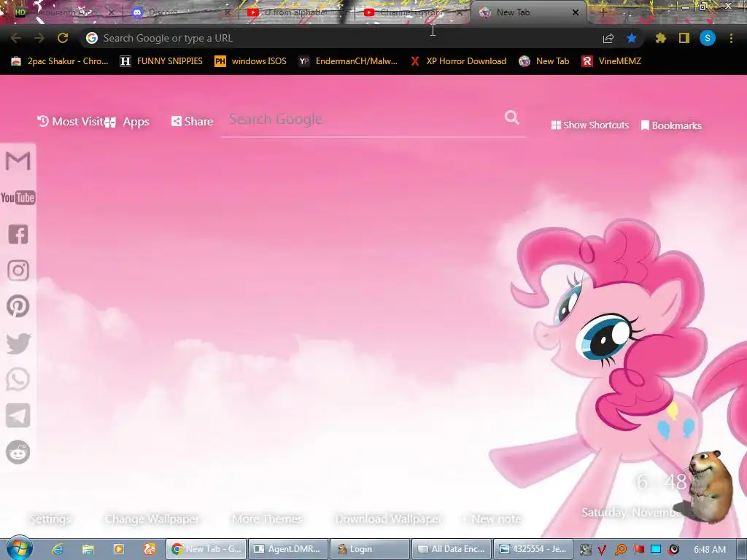Click the share-this-page icon in the address bar
This screenshot has width=747, height=560.
608,39
